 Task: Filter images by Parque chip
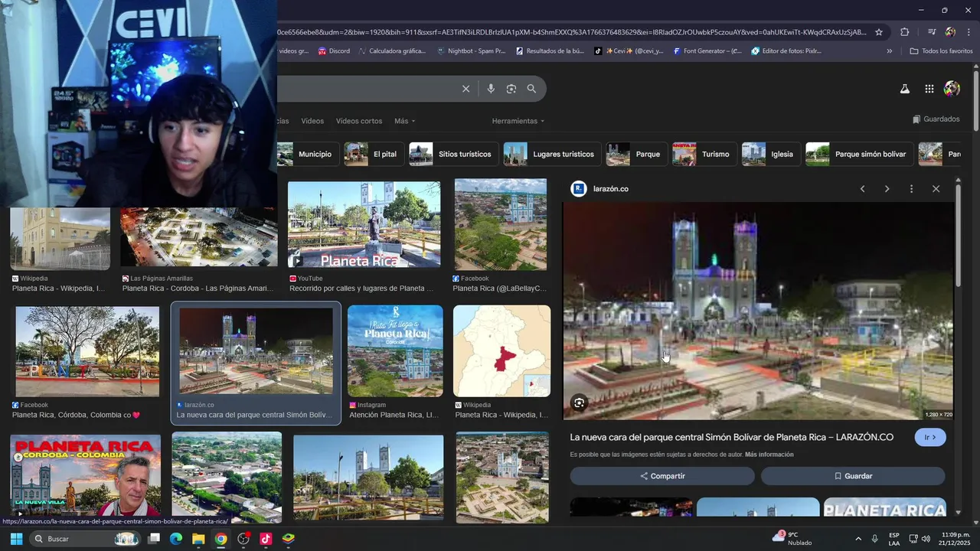click(x=636, y=154)
